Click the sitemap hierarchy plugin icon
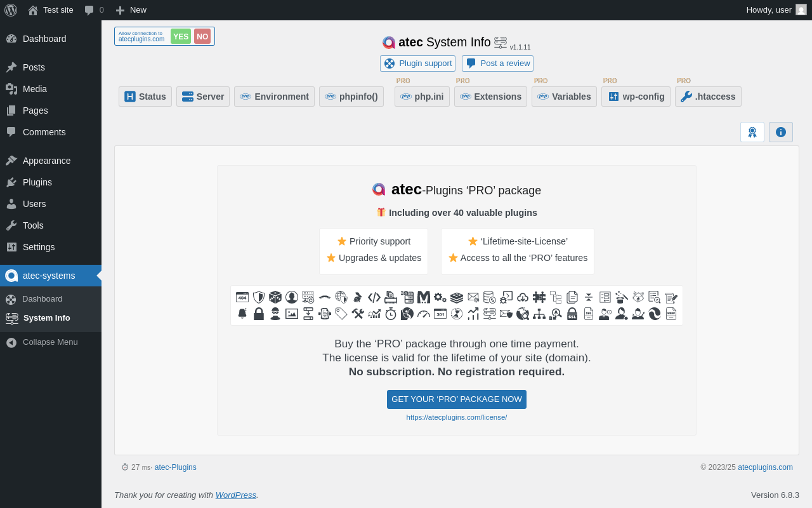 tap(539, 314)
